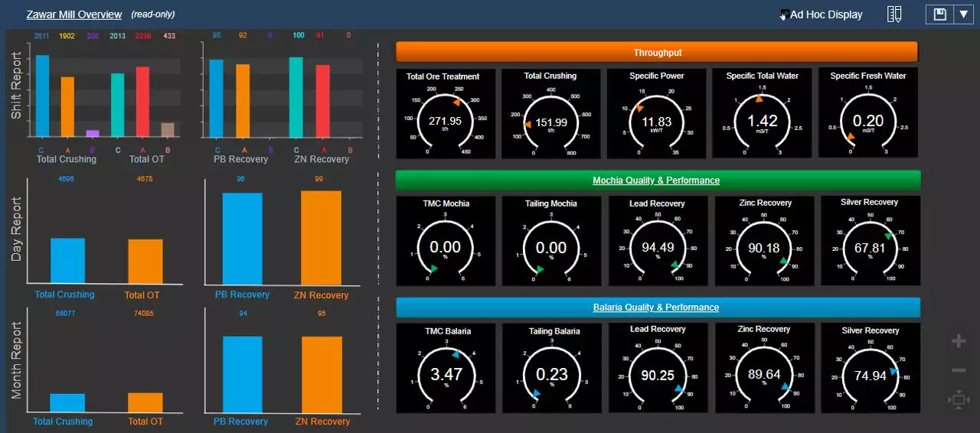
Task: Click the fit-to-screen icon
Action: click(958, 399)
